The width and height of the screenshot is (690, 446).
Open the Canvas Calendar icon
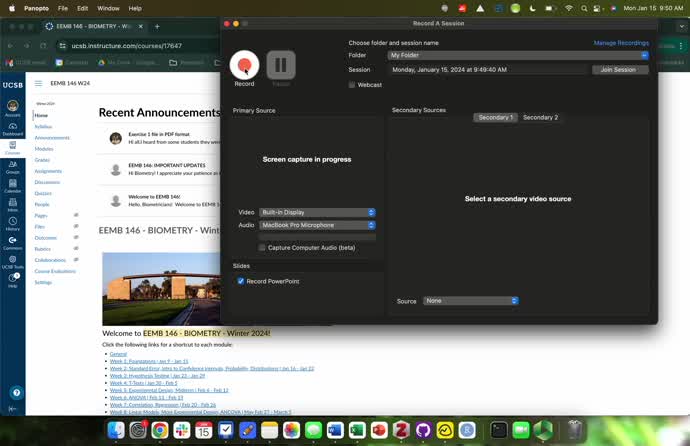coord(12,189)
